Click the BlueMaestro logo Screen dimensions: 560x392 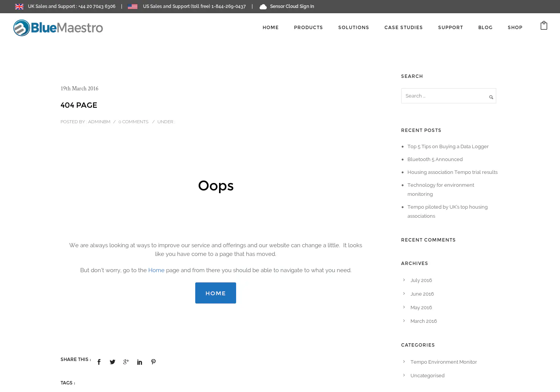(x=58, y=28)
